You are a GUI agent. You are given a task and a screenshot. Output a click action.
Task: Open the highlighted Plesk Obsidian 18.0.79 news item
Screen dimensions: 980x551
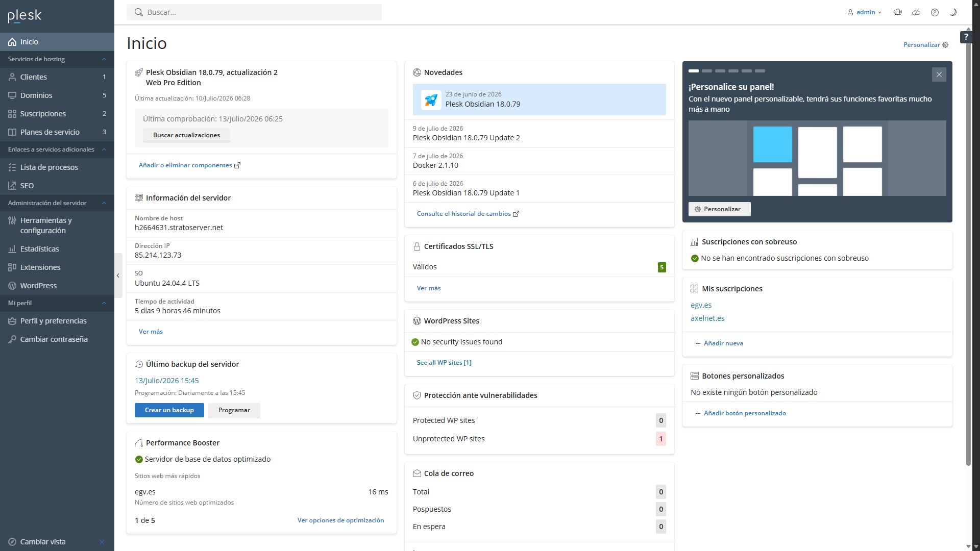[x=539, y=99]
